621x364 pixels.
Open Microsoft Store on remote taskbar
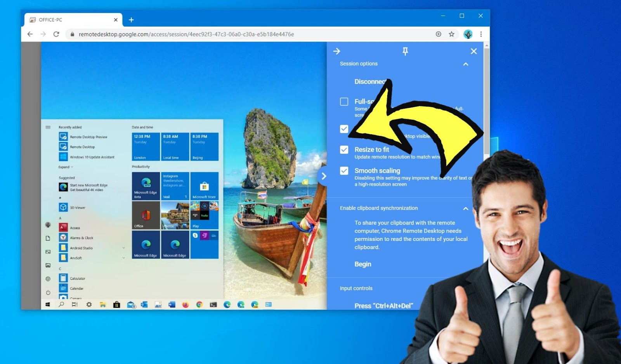point(116,305)
